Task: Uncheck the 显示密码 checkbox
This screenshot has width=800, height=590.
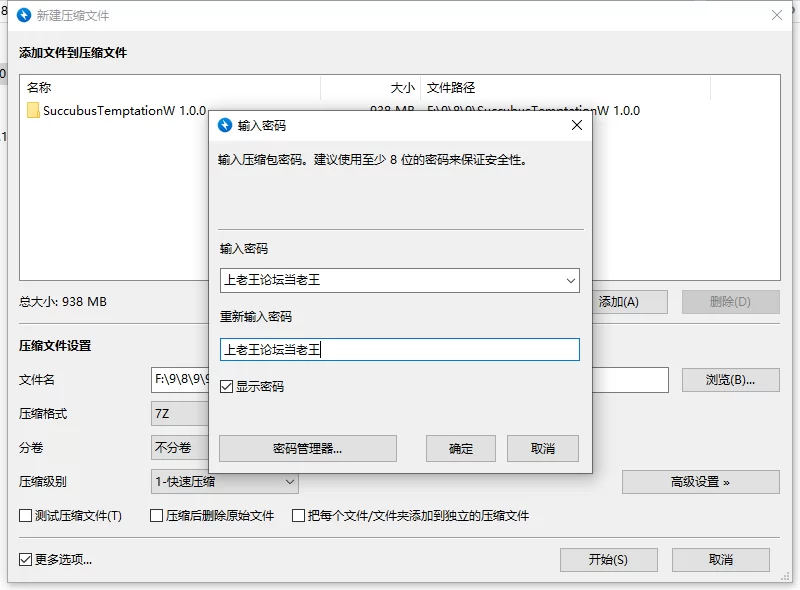Action: (x=227, y=386)
